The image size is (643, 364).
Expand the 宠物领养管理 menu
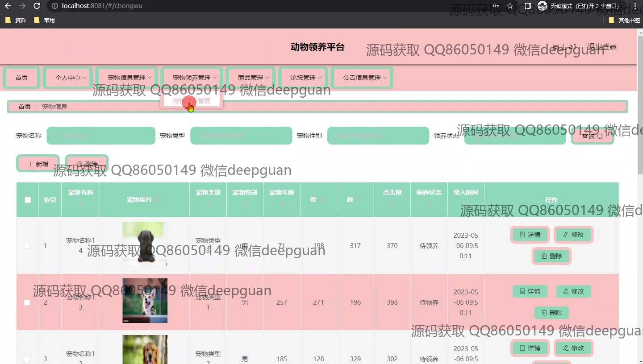192,78
